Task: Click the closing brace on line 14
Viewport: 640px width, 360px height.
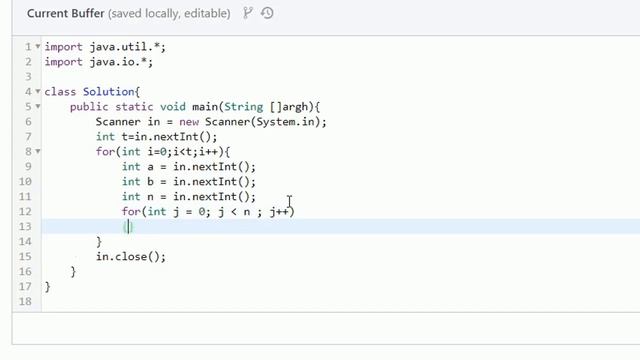Action: [99, 242]
